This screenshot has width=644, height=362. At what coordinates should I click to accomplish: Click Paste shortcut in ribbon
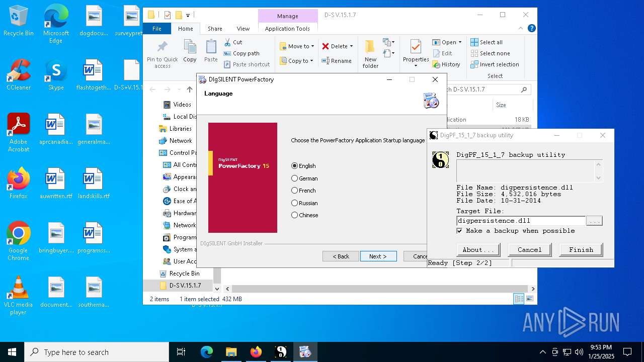(247, 64)
